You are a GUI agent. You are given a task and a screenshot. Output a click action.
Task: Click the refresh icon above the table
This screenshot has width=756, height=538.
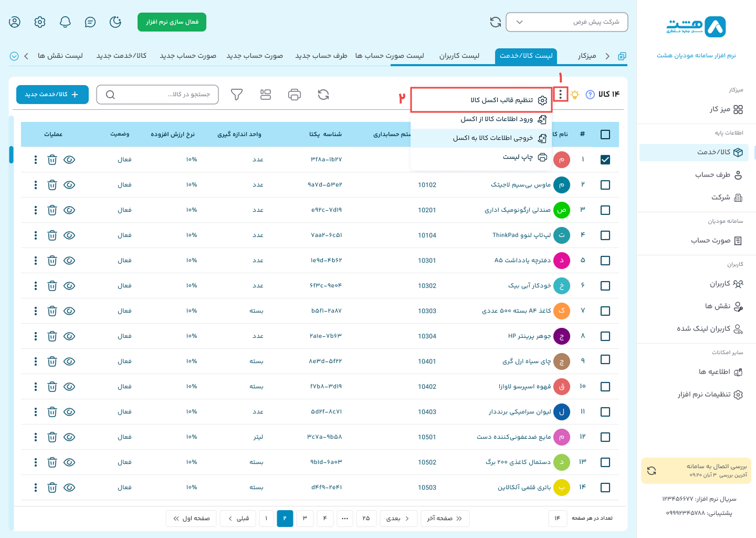tap(323, 95)
